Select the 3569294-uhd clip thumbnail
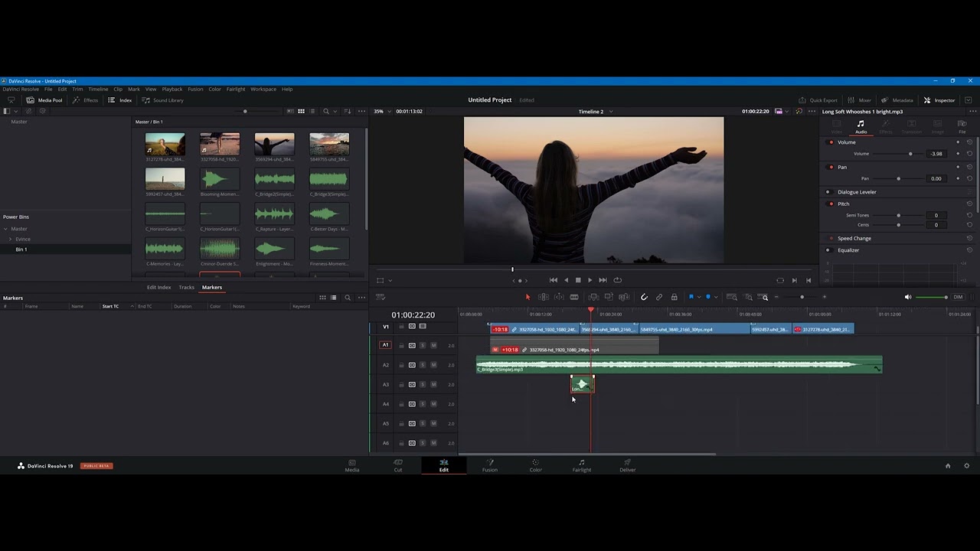980x551 pixels. point(274,144)
